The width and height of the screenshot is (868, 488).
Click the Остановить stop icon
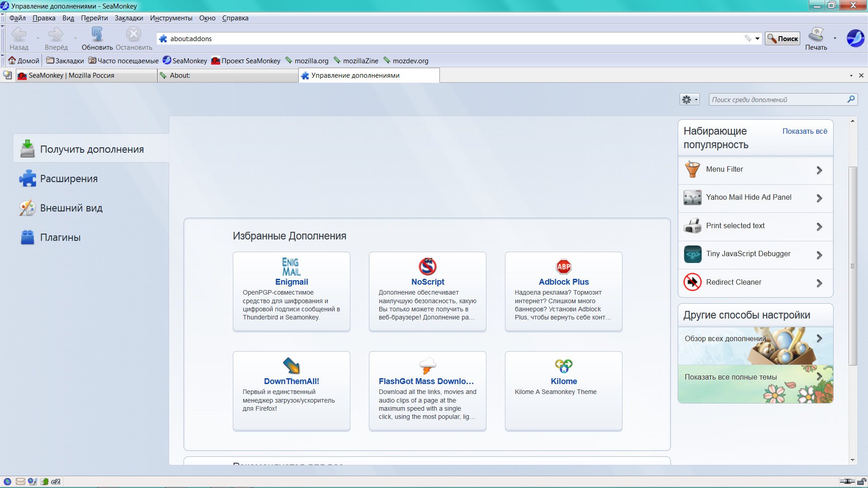[x=133, y=34]
